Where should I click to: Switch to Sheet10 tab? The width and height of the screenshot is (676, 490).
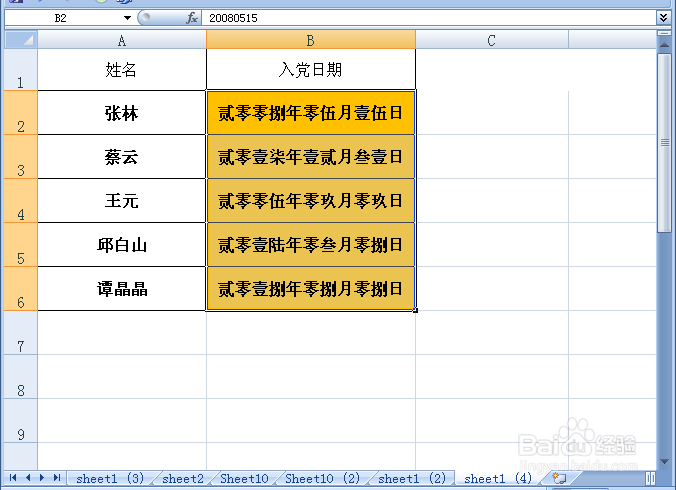click(x=244, y=478)
